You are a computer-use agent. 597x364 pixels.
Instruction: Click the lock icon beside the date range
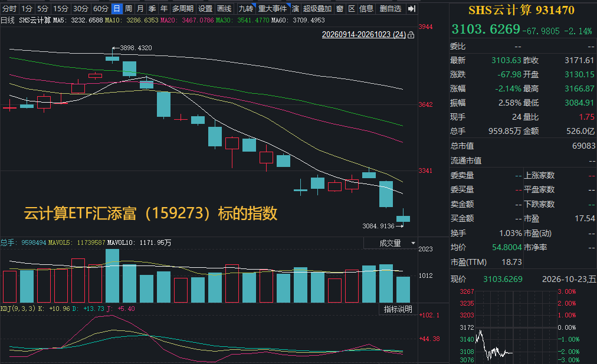411,35
